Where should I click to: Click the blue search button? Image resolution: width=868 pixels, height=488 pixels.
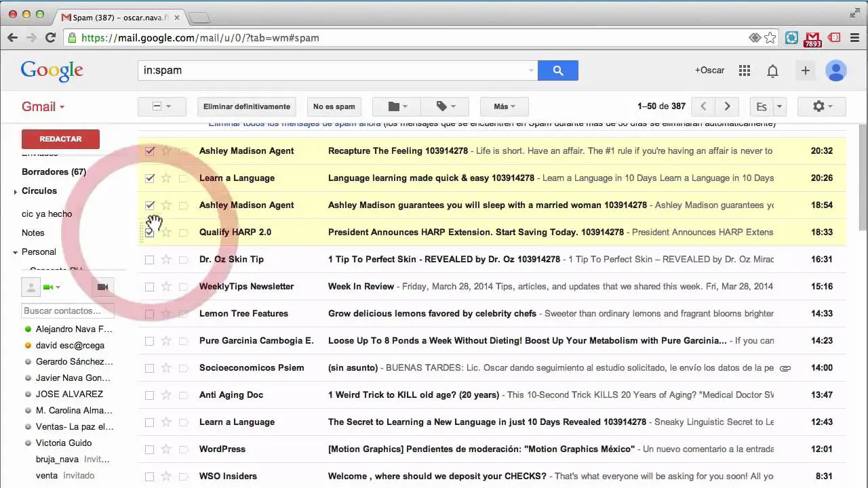click(x=557, y=70)
